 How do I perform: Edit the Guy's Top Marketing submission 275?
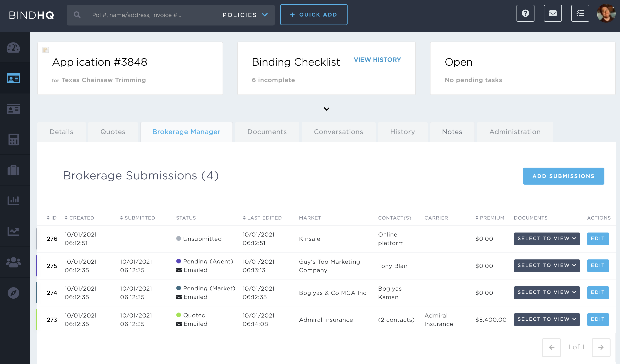pos(598,266)
